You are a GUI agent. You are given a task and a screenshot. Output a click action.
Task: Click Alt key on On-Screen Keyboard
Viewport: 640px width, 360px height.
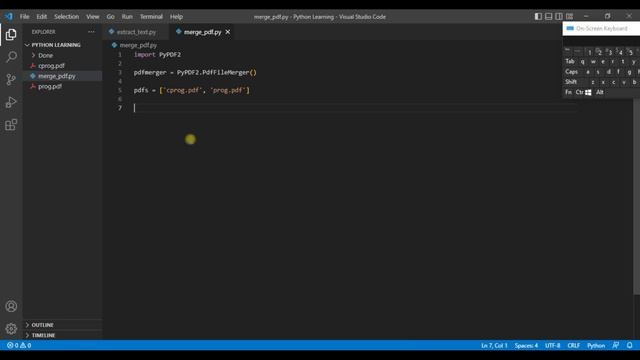[x=600, y=92]
